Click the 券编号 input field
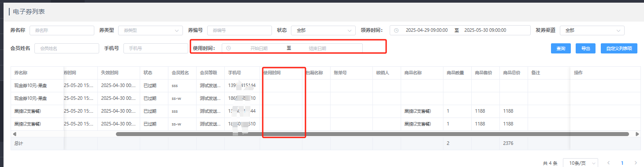Screen dimensions: 644x167 click(239, 30)
